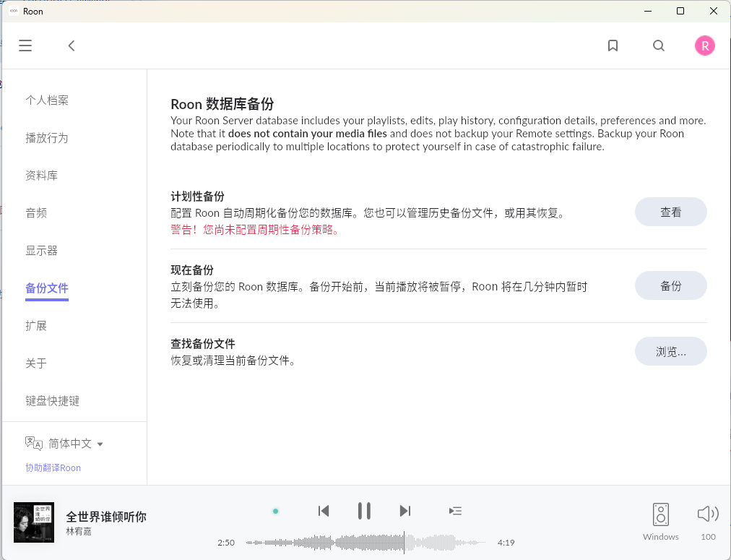The height and width of the screenshot is (560, 731).
Task: Click 查看 button for scheduled backups
Action: pos(670,212)
